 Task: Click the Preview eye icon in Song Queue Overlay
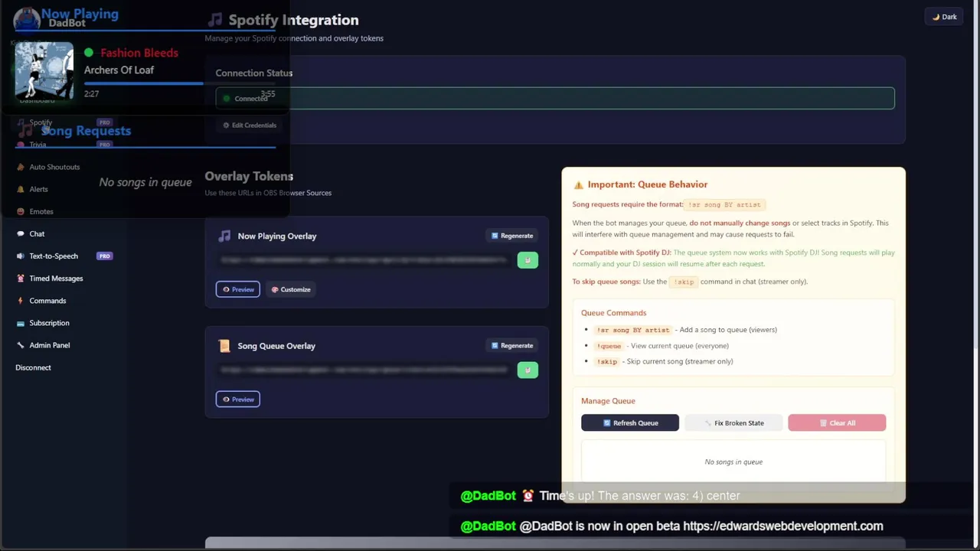click(x=226, y=399)
